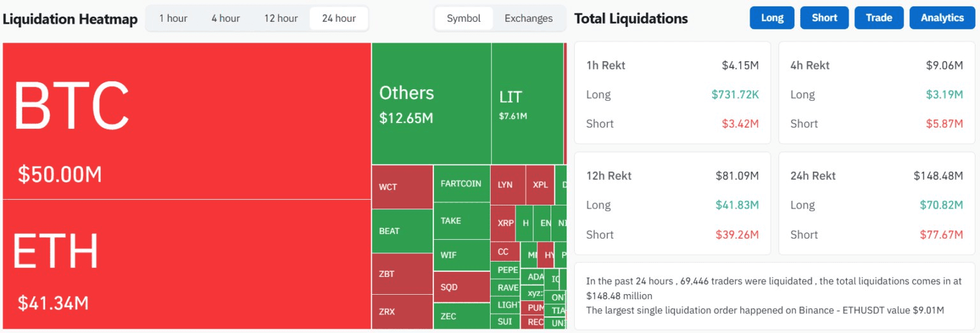The height and width of the screenshot is (333, 980).
Task: Open the Analytics button
Action: [x=942, y=18]
